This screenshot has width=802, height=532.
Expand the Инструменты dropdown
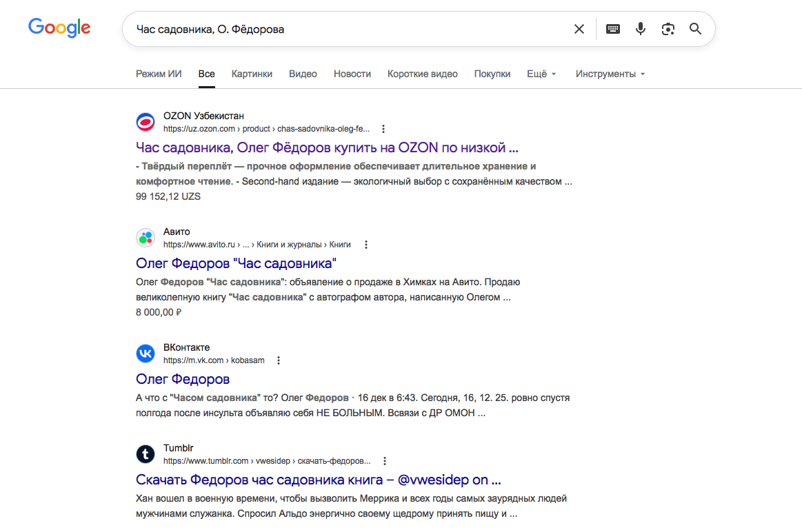coord(610,74)
